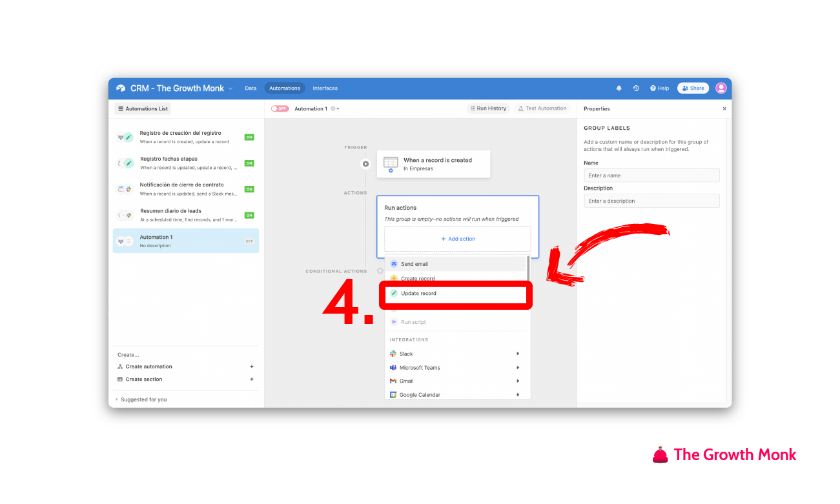Screen dimensions: 840x504
Task: Choose Update record from action menu
Action: (x=456, y=294)
